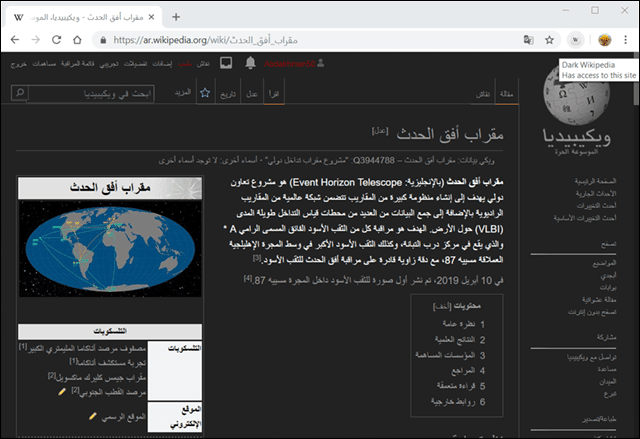The height and width of the screenshot is (439, 640).
Task: Open the المزيد dropdown menu
Action: [x=183, y=93]
